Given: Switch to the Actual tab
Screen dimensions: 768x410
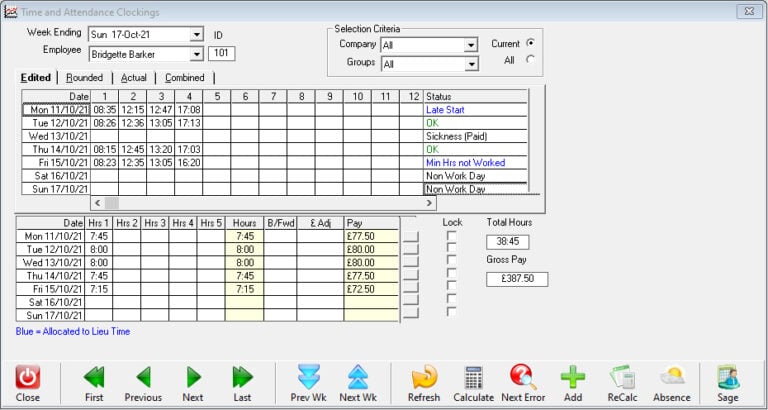Looking at the screenshot, I should click(134, 77).
